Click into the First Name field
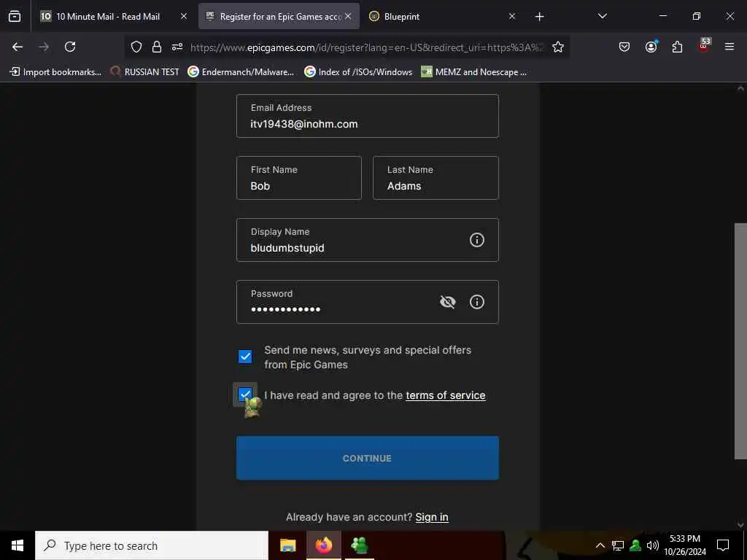 [x=298, y=178]
